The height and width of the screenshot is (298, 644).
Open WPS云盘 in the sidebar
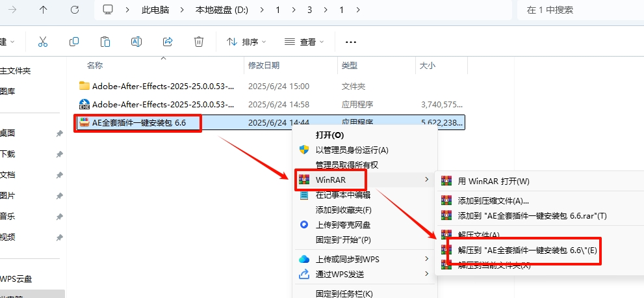pos(16,279)
